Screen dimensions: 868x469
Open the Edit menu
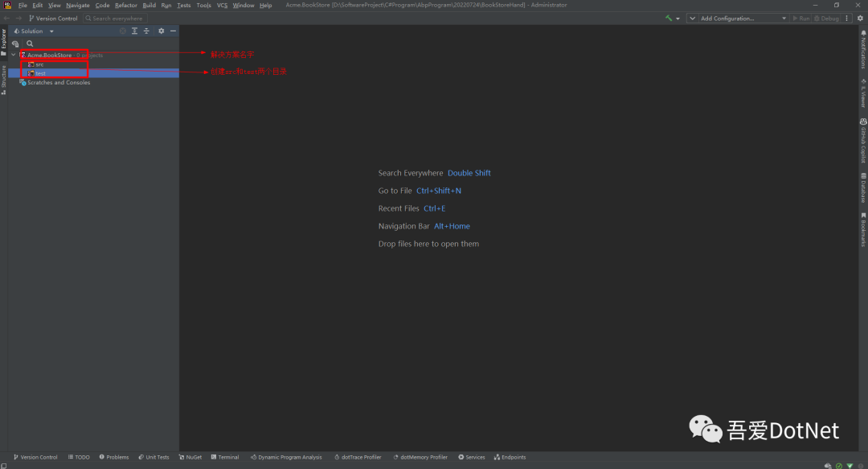coord(37,5)
